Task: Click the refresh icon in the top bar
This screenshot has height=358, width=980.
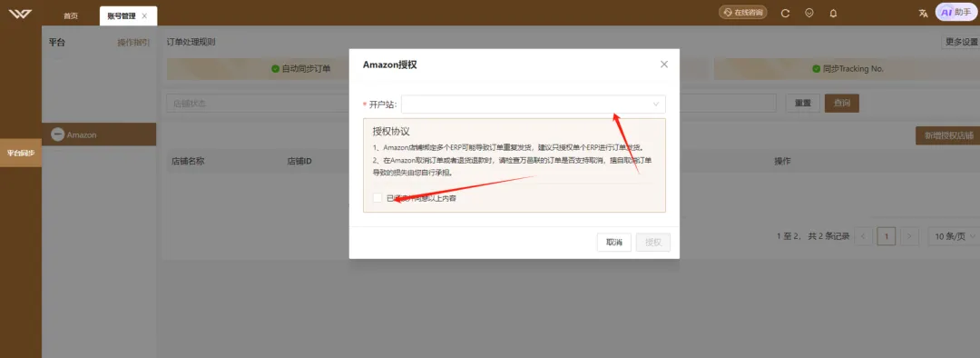Action: [x=786, y=13]
